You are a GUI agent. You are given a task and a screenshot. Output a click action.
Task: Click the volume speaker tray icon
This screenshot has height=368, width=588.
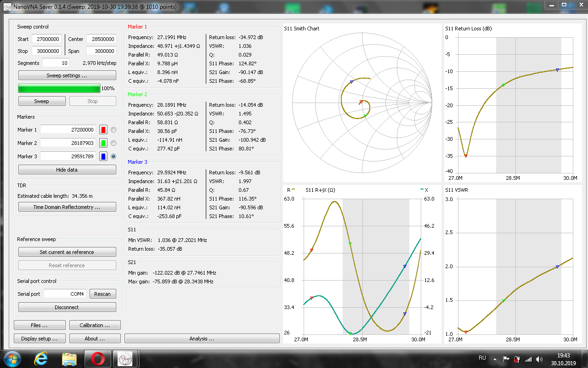pyautogui.click(x=539, y=359)
